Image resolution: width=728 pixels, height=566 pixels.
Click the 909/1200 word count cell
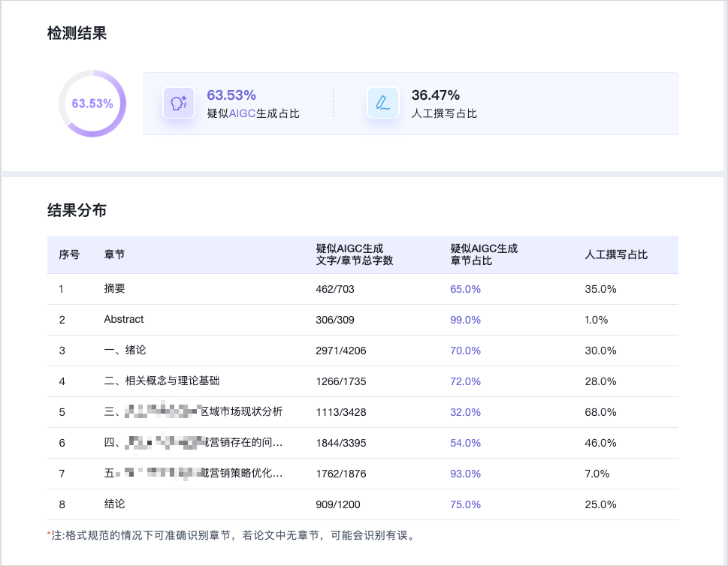point(338,504)
